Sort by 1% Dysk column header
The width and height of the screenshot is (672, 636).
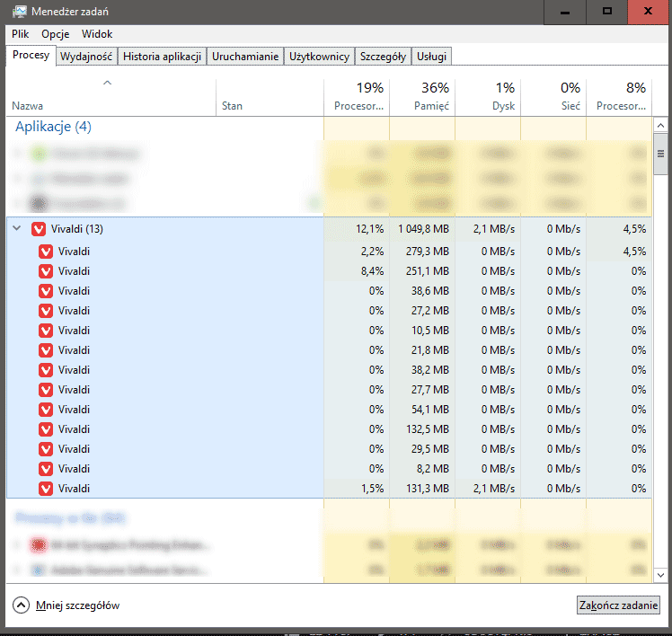[x=488, y=98]
